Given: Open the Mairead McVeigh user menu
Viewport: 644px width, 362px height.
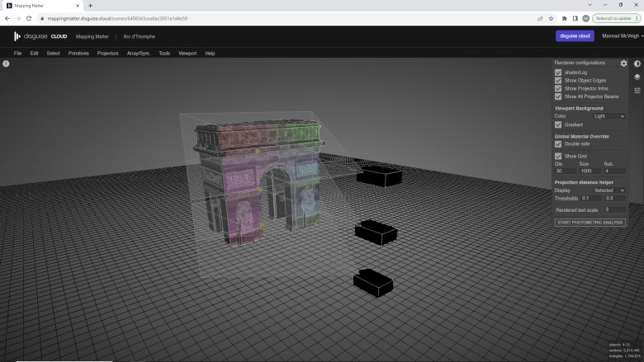Looking at the screenshot, I should pyautogui.click(x=623, y=36).
